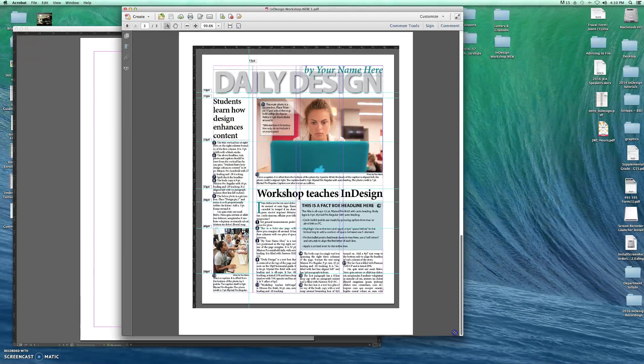Open the Page Thumbnails panel
644x364 pixels.
(x=127, y=36)
